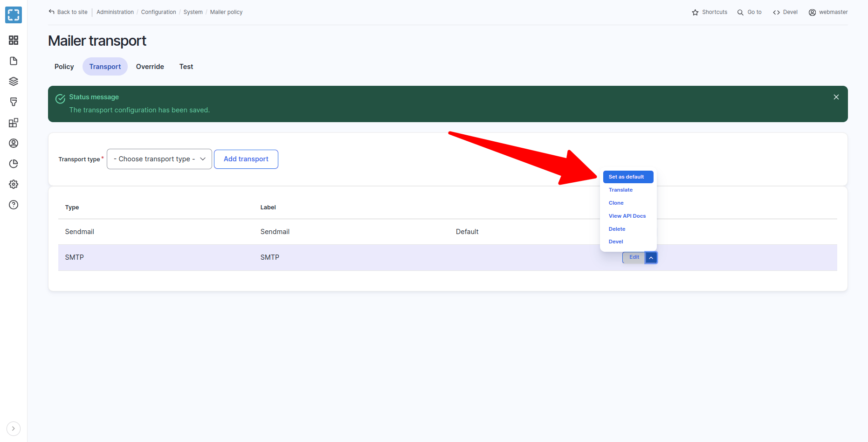Dismiss the status message banner

[x=836, y=97]
